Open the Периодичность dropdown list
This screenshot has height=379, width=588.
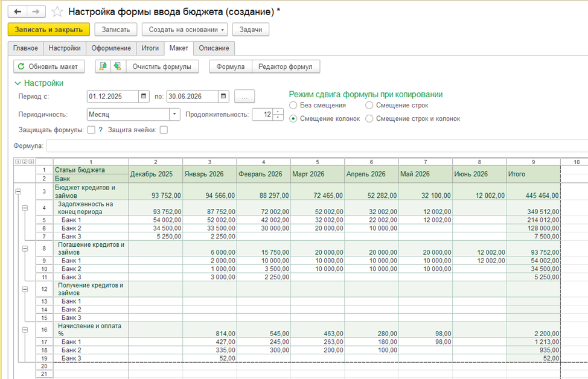tap(174, 114)
